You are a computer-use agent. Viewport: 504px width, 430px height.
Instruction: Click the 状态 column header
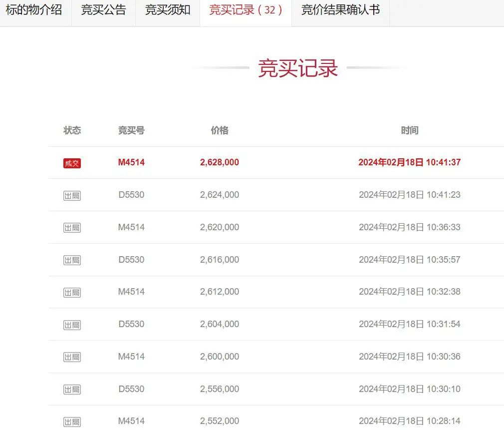pos(72,130)
